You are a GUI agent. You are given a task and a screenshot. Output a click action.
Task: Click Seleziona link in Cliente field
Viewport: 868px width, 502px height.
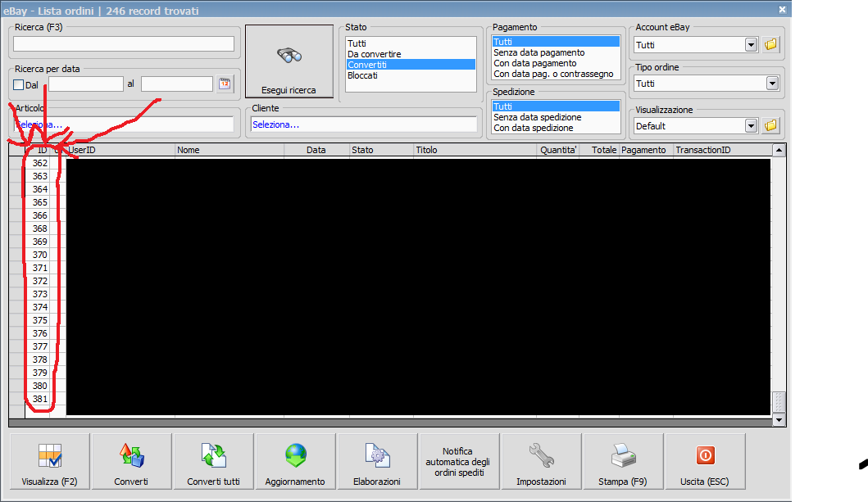(x=275, y=124)
